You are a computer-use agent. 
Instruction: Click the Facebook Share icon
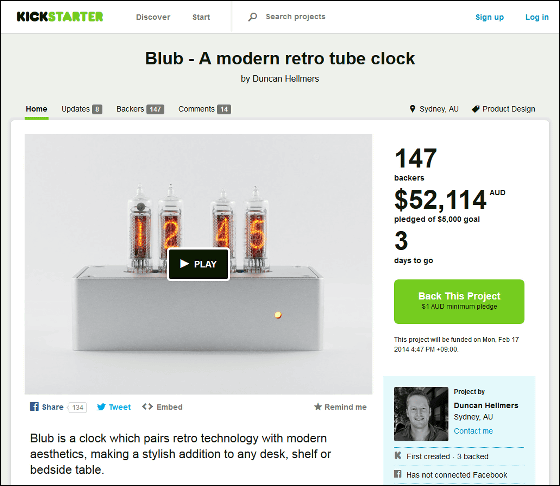[34, 406]
